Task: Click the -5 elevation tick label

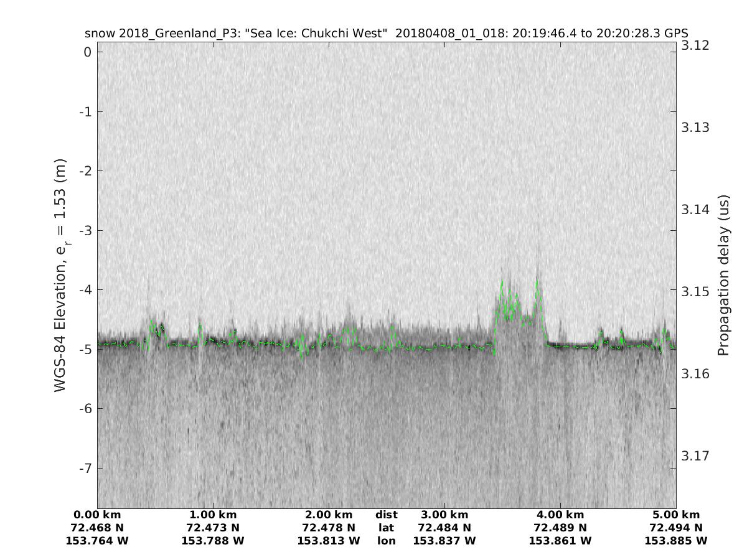Action: (85, 349)
